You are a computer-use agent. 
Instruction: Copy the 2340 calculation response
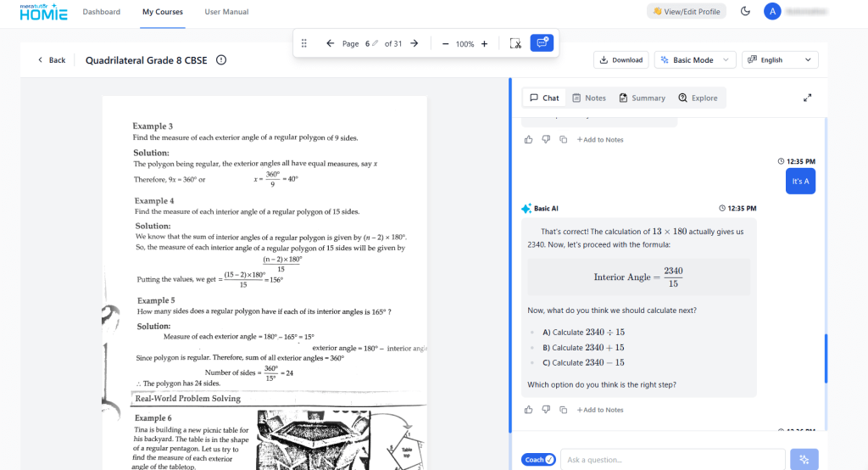tap(563, 410)
